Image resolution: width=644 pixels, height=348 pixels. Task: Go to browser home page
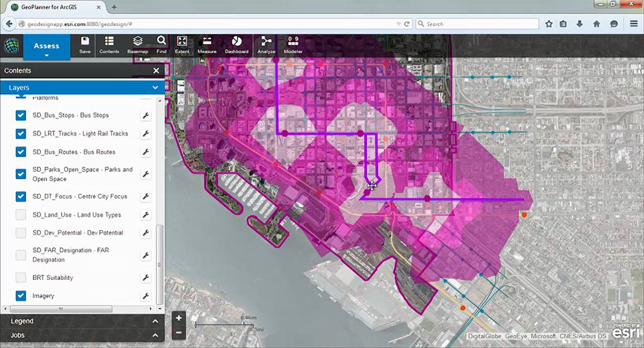596,24
